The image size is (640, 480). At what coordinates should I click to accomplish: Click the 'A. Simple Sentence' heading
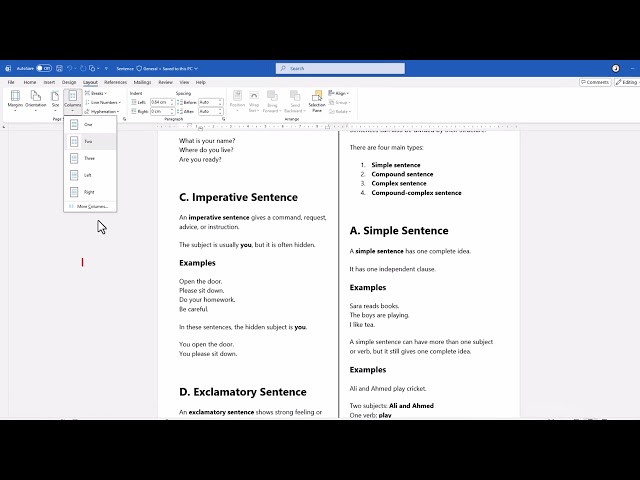point(399,231)
